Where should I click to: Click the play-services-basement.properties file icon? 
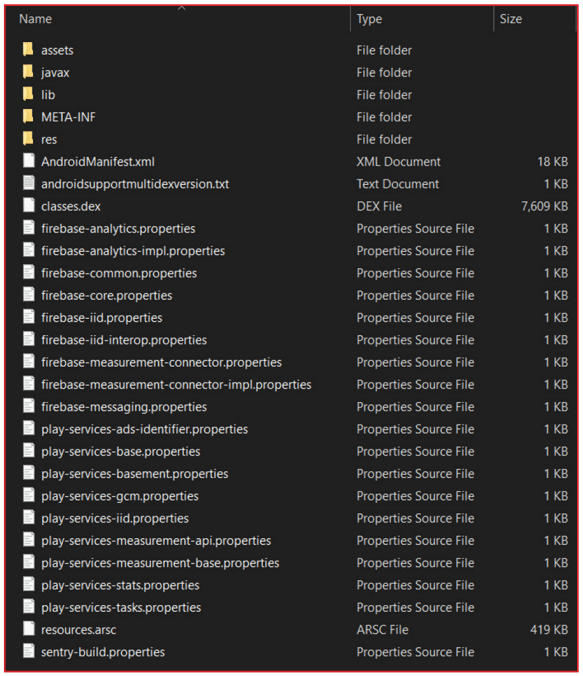coord(28,473)
